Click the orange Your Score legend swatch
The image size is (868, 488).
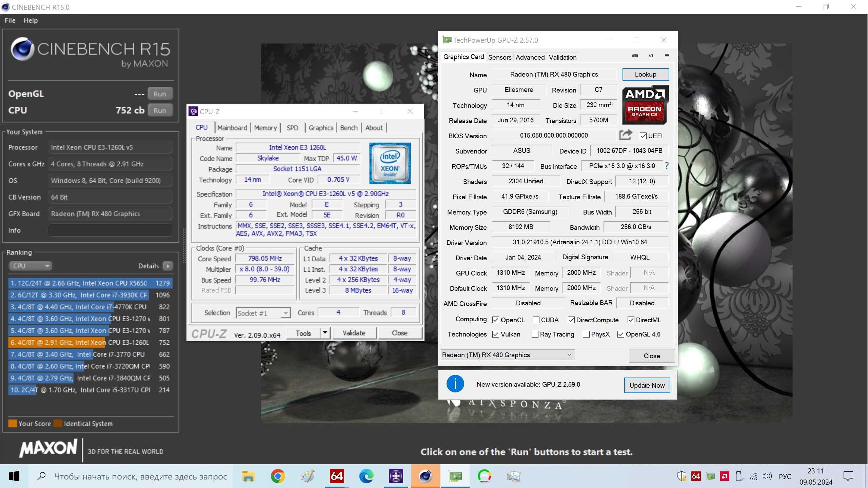13,424
